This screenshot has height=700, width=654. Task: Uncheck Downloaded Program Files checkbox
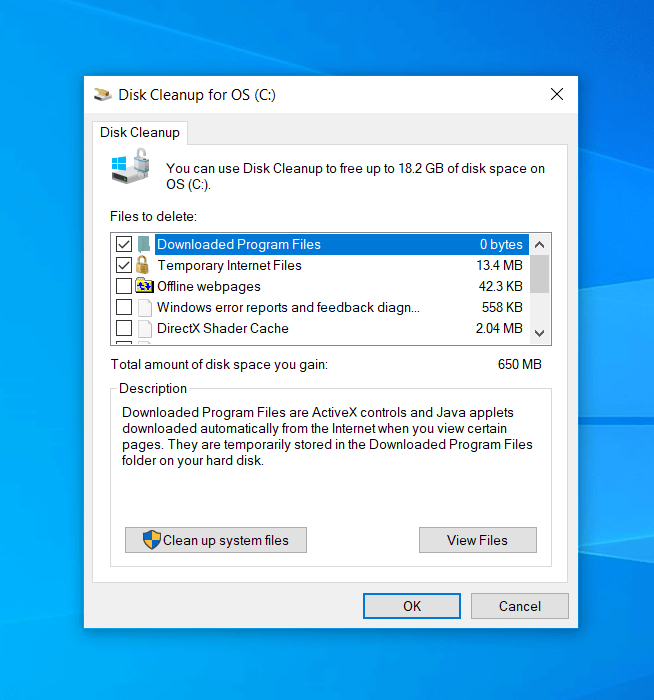coord(124,244)
